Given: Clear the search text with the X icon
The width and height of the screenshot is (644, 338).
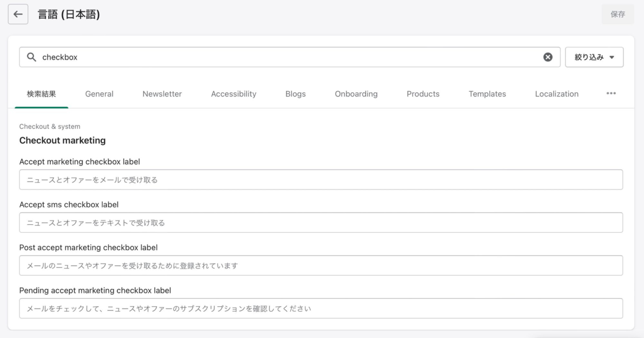Looking at the screenshot, I should click(547, 57).
